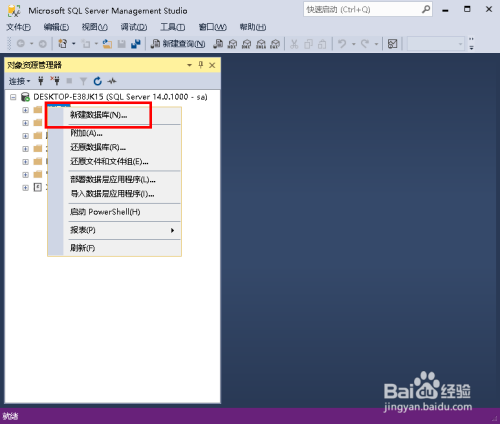
Task: Select 导入数据层应用程序(I)... menu entry
Action: 114,194
